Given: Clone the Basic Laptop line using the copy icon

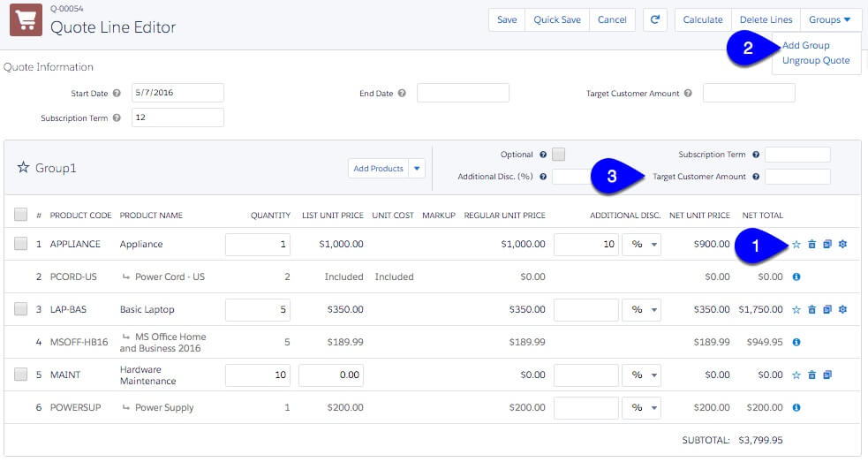Looking at the screenshot, I should (827, 309).
